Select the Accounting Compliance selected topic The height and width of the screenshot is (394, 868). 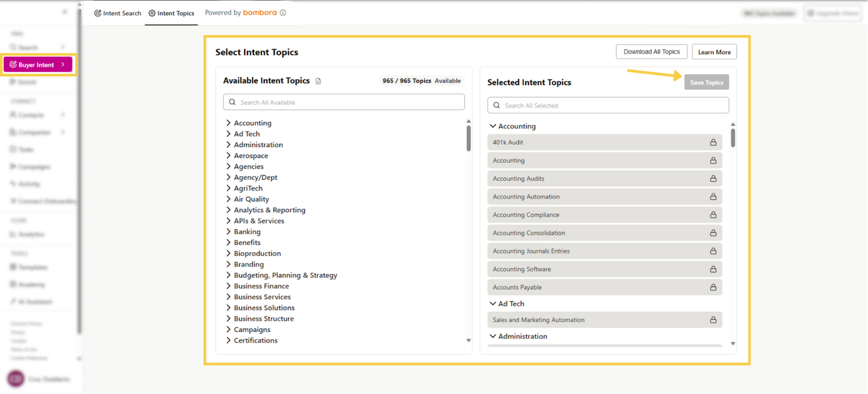pos(605,215)
